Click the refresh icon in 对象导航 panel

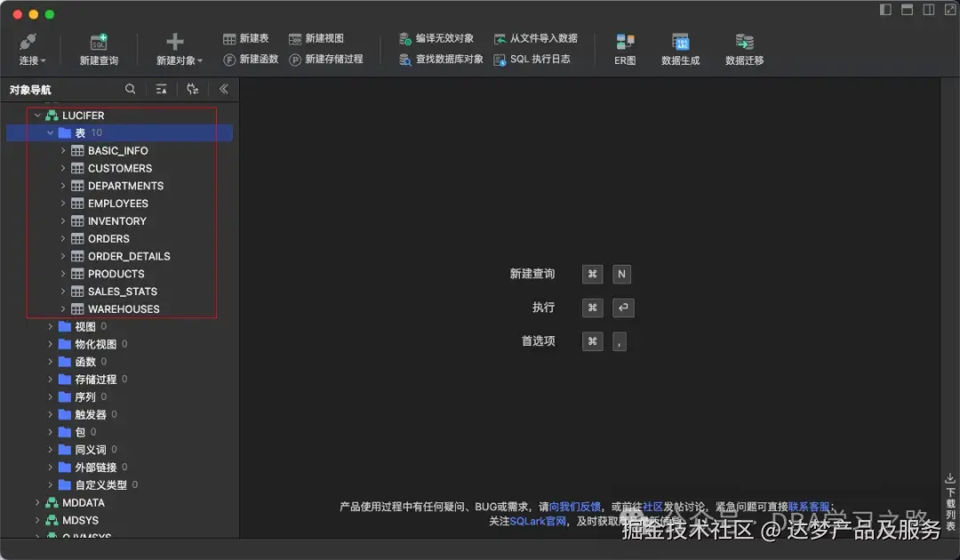point(192,89)
